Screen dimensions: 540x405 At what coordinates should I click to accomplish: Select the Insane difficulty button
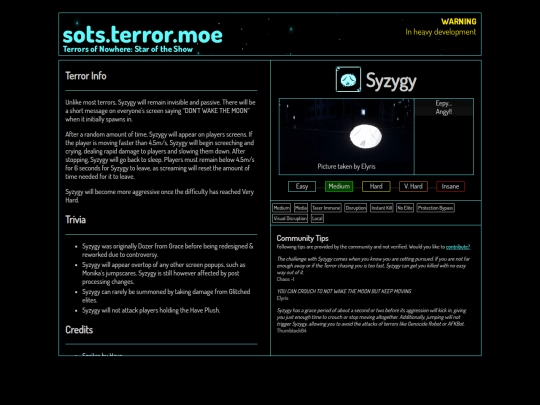(x=450, y=186)
